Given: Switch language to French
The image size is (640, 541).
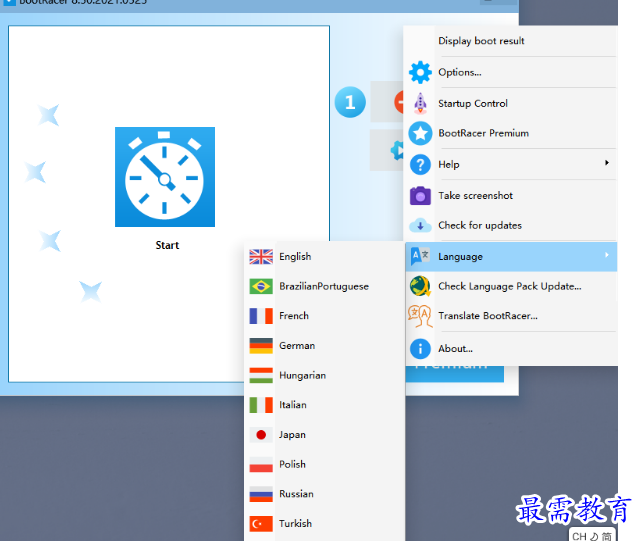Looking at the screenshot, I should coord(324,316).
